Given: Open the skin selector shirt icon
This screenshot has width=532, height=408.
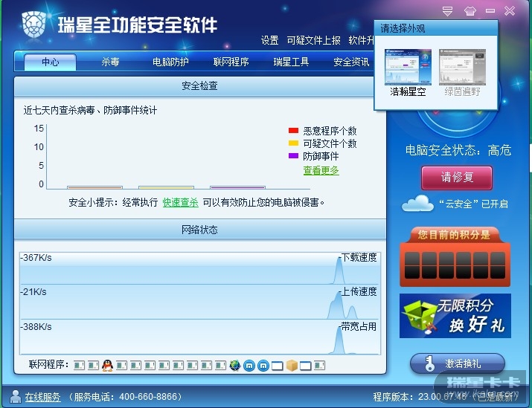Looking at the screenshot, I should (470, 11).
